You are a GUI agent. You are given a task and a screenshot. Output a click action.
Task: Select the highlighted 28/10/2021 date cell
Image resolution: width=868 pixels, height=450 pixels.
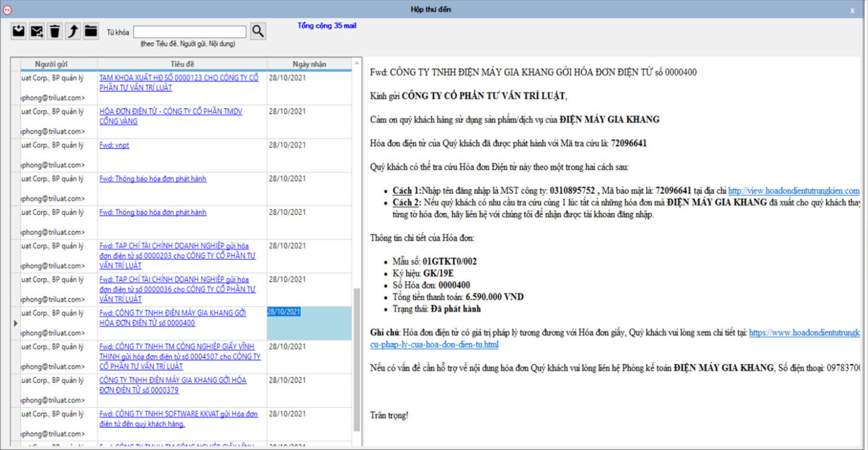(309, 323)
